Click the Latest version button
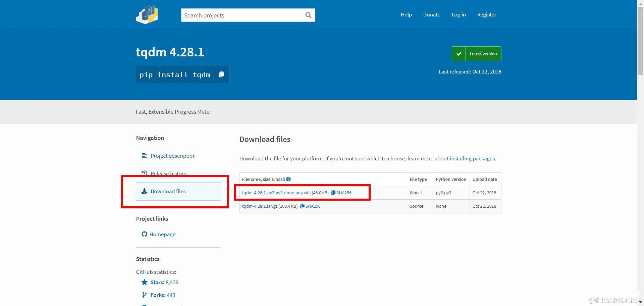This screenshot has width=644, height=306. pos(477,54)
